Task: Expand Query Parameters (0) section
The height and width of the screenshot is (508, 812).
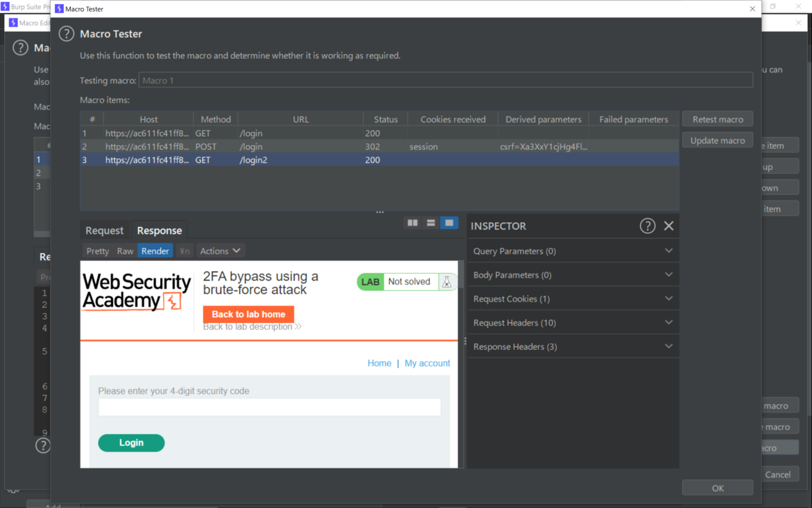Action: 573,251
